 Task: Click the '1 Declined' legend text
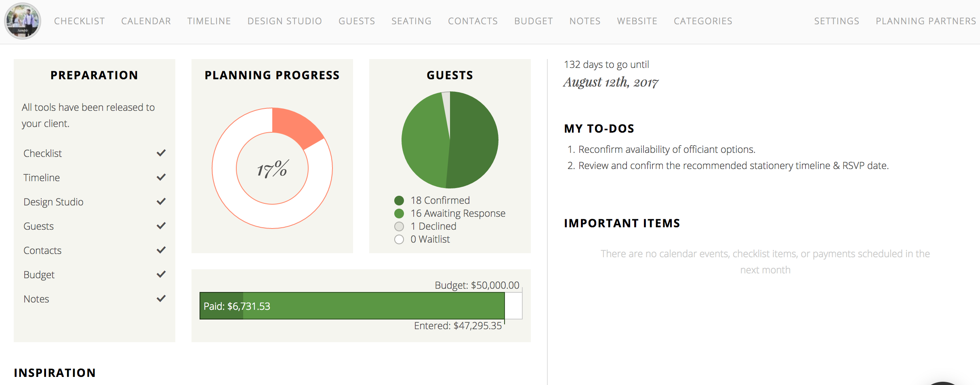[x=433, y=226]
